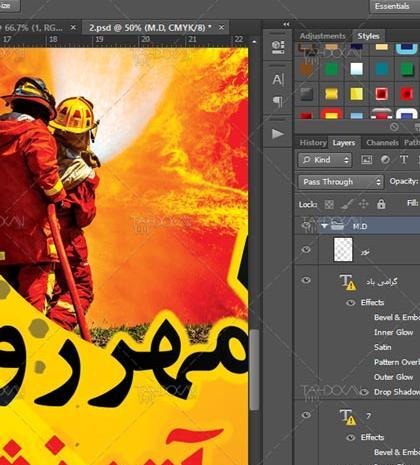The image size is (420, 465).
Task: Lock position move icon
Action: tap(364, 204)
